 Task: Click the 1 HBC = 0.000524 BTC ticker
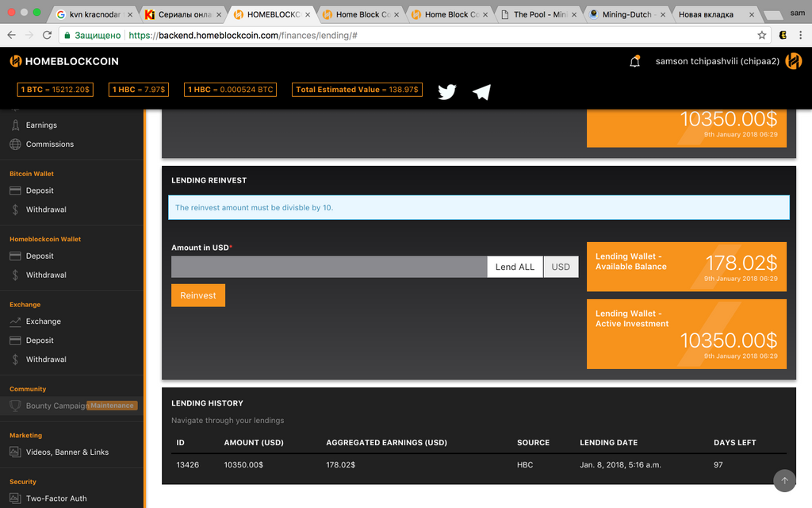(231, 89)
